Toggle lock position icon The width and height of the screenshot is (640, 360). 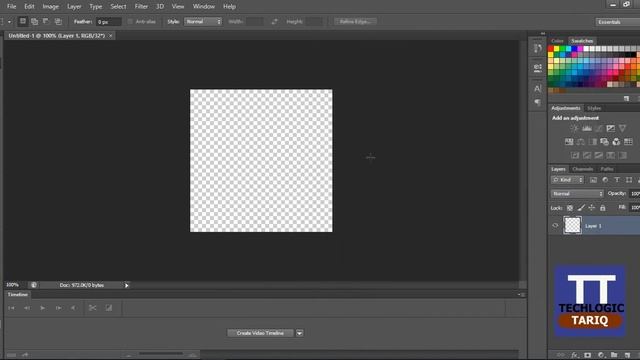click(592, 208)
